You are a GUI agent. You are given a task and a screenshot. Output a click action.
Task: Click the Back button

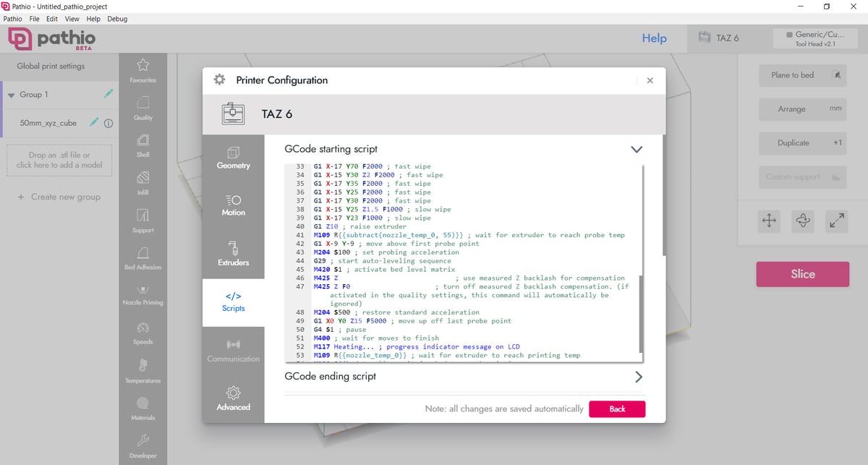pos(617,409)
